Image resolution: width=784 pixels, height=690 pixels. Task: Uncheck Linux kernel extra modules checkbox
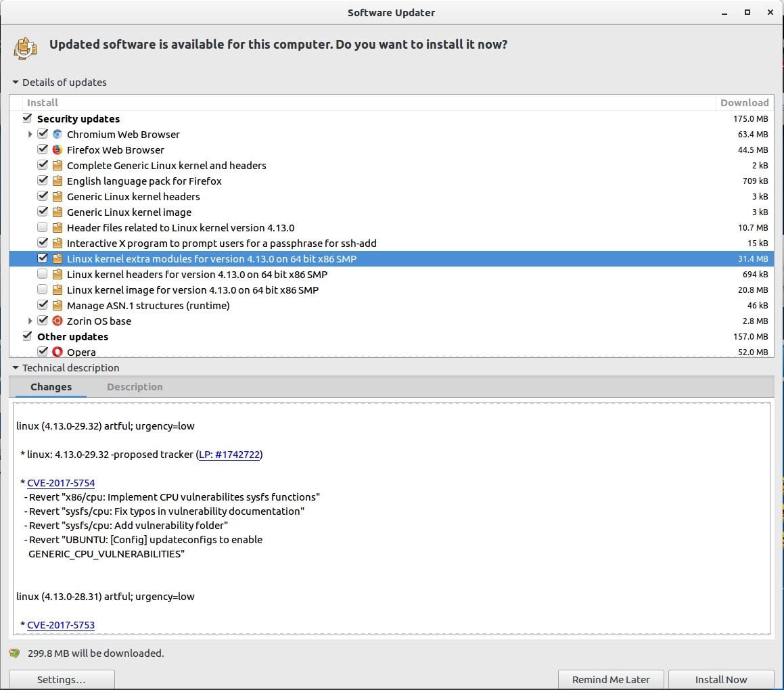(43, 258)
